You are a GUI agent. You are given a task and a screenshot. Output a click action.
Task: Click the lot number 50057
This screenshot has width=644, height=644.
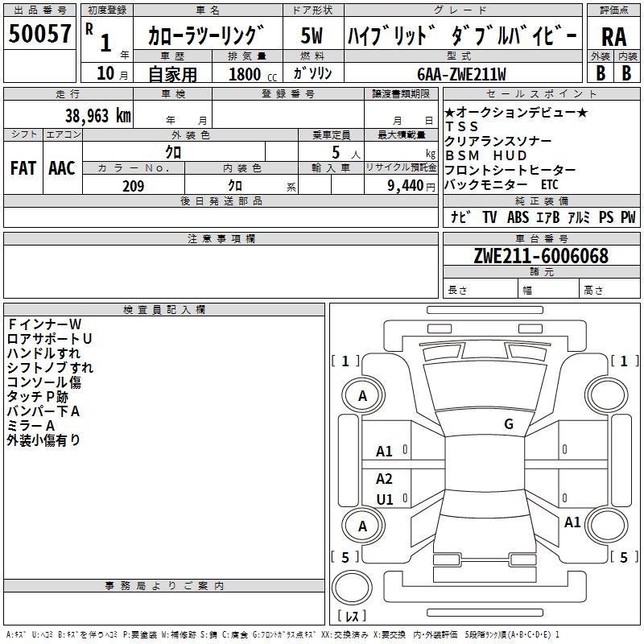click(40, 35)
